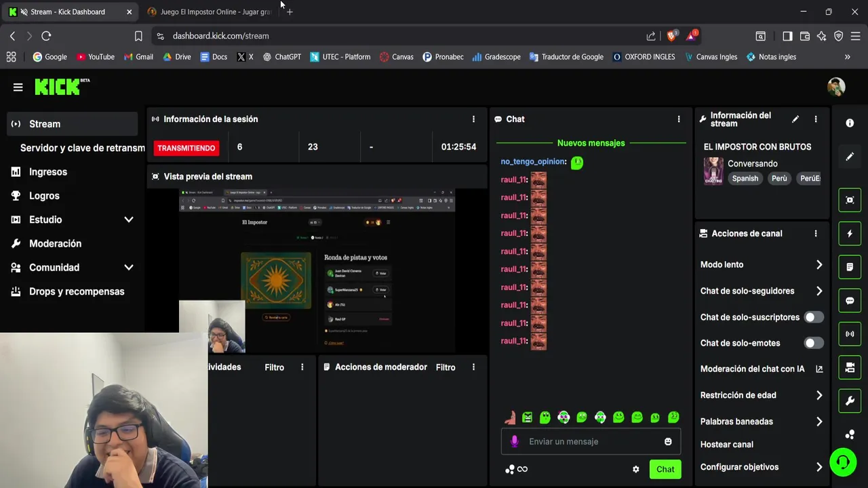This screenshot has height=488, width=868.
Task: Bookmark this page icon
Action: coord(138,36)
